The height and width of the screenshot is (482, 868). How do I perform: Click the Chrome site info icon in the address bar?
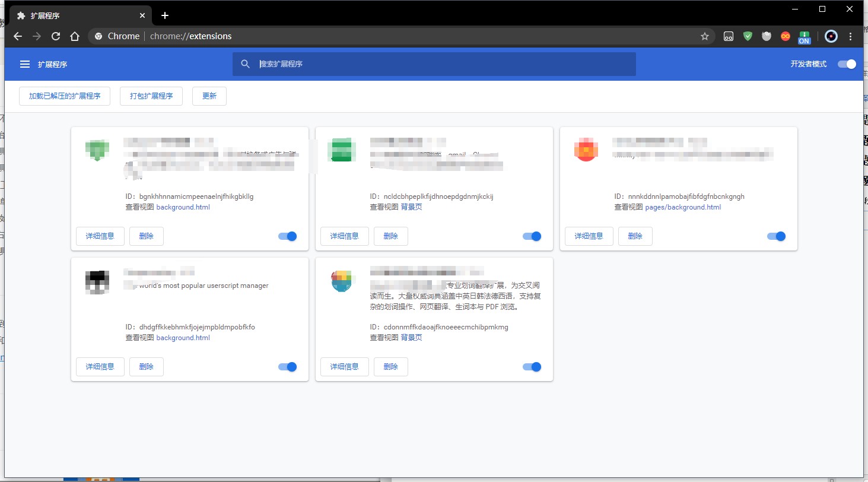(x=98, y=36)
